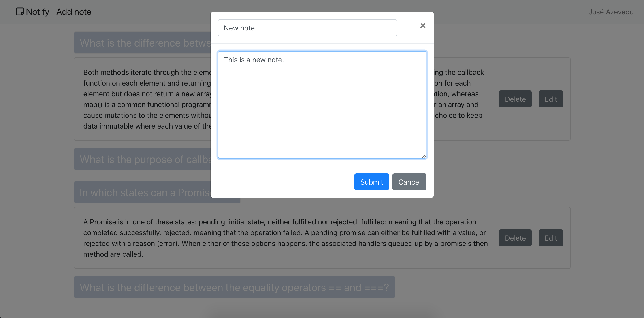The width and height of the screenshot is (644, 318).
Task: Expand the equality operators == and === note
Action: click(234, 287)
